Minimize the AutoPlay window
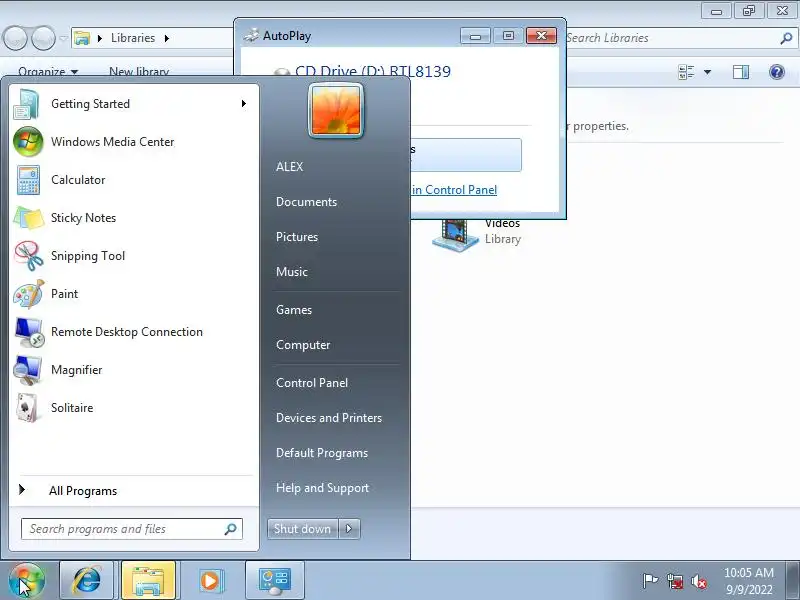The width and height of the screenshot is (800, 600). [x=475, y=36]
